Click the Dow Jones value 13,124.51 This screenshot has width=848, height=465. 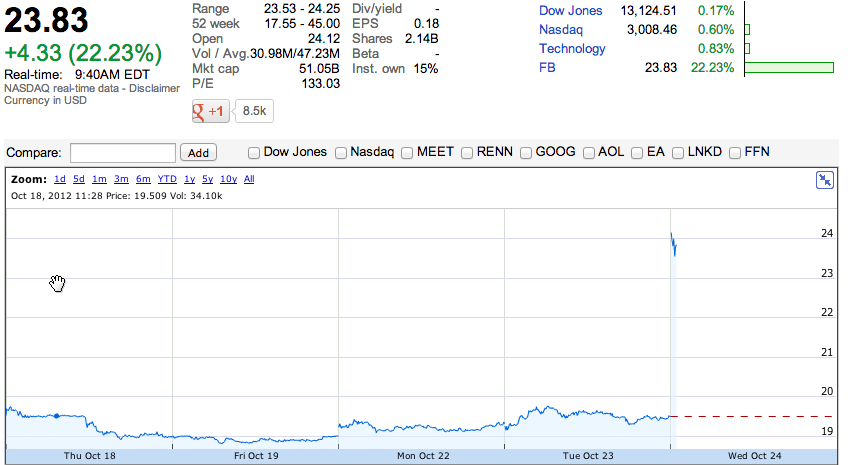(x=648, y=11)
